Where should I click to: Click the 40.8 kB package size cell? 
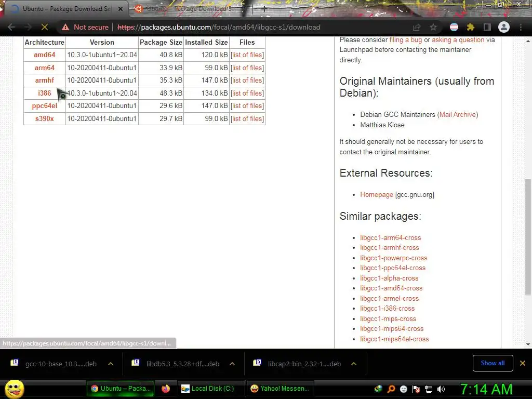coord(161,55)
